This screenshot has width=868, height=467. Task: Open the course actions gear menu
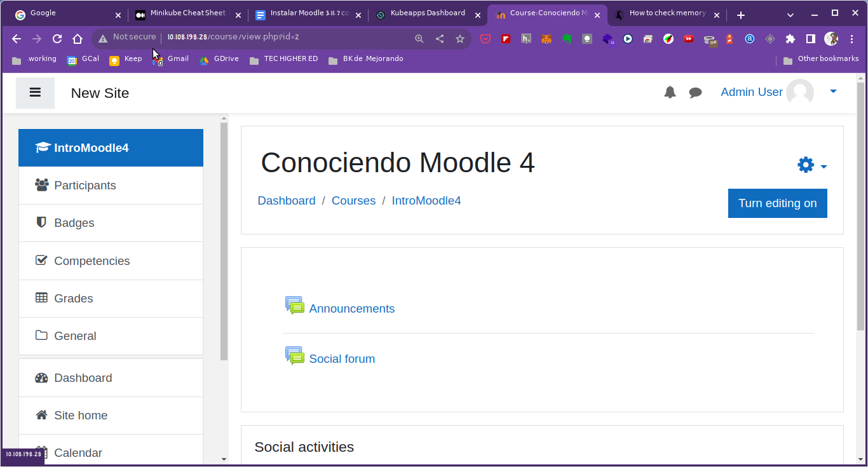point(812,165)
